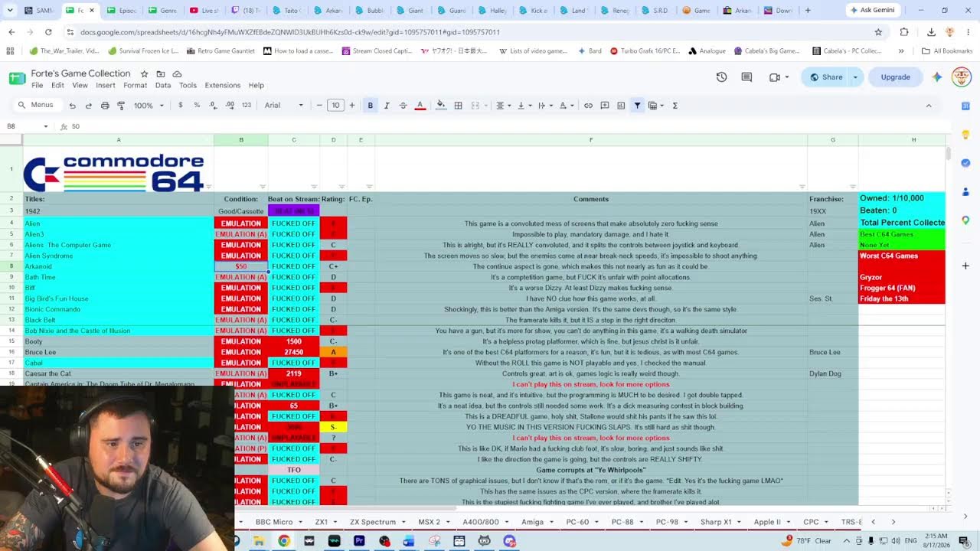Toggle the filter button in toolbar
The width and height of the screenshot is (980, 551).
pos(637,106)
